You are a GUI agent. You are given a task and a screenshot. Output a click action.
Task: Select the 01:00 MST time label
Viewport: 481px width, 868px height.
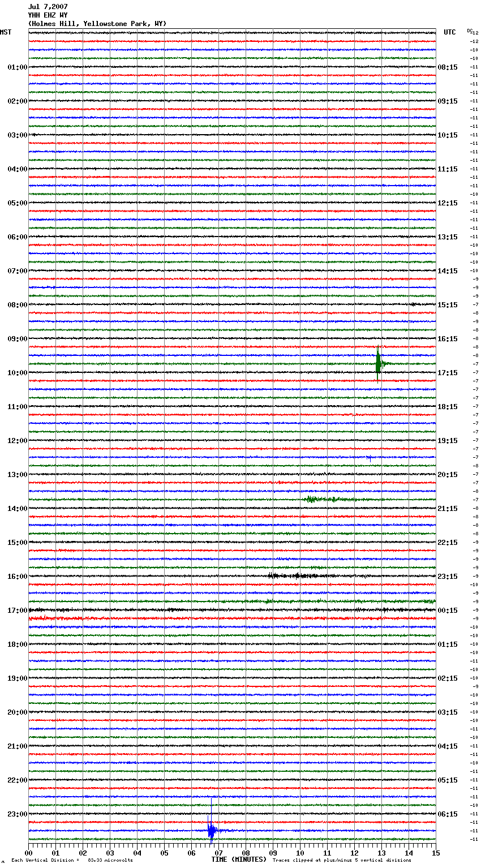click(x=18, y=67)
